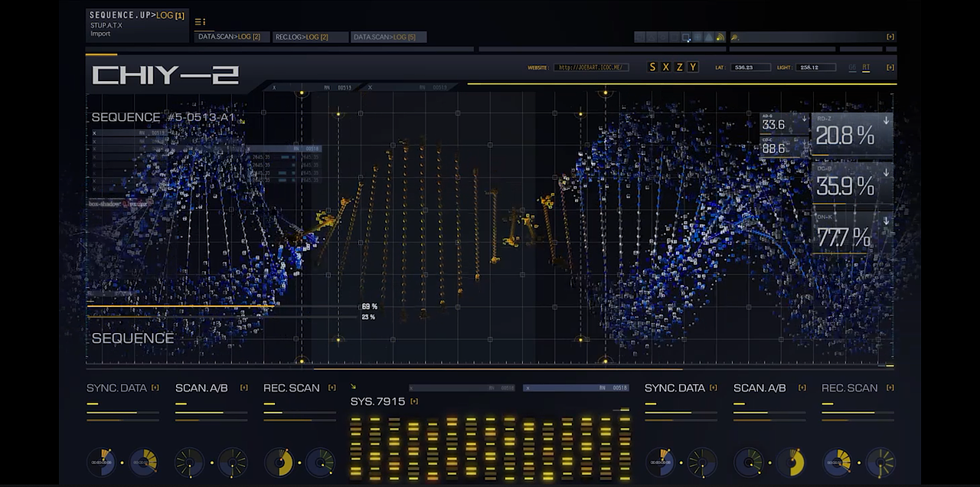The image size is (980, 487).
Task: Click the highlighted rectangle-select tool icon
Action: click(x=686, y=37)
